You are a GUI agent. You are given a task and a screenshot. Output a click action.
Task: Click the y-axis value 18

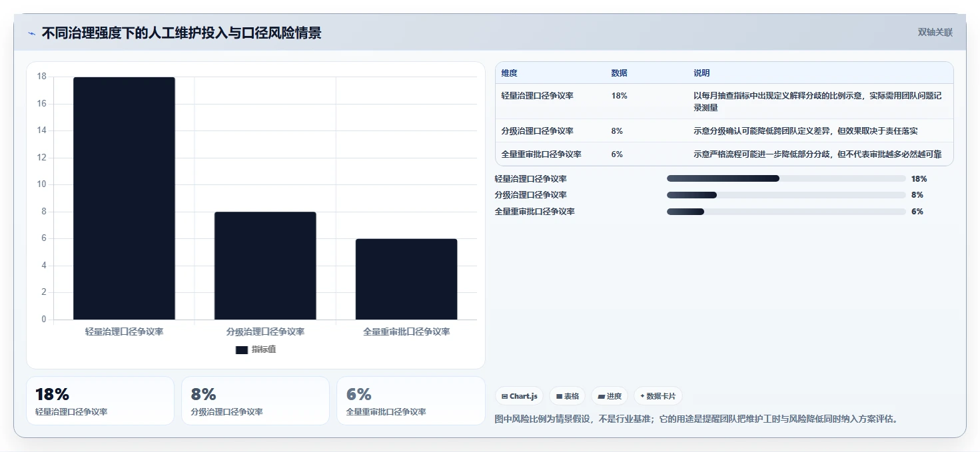click(41, 77)
